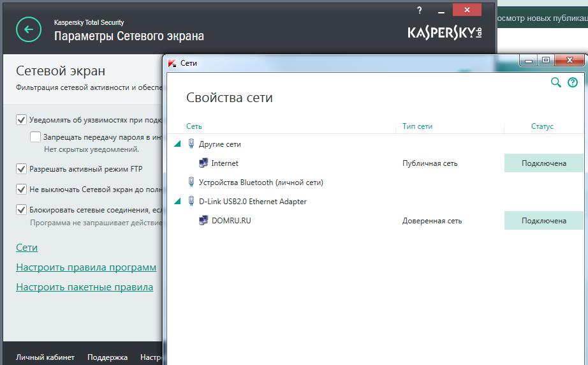Close the Kaspersky Total Security window

467,10
